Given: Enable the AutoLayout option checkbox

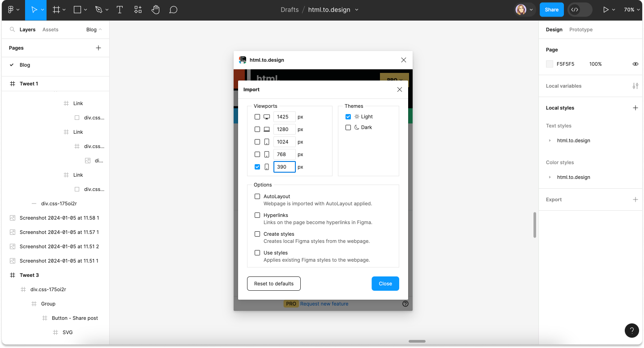Looking at the screenshot, I should point(257,196).
